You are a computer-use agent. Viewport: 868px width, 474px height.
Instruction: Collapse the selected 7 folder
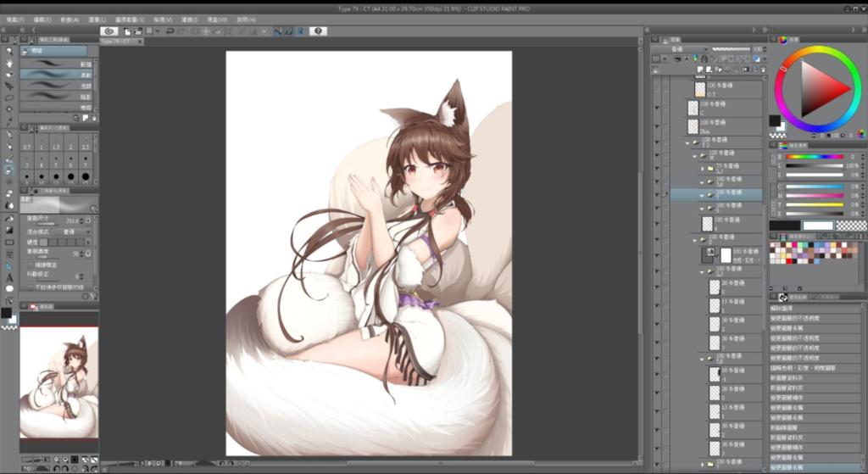(x=703, y=195)
